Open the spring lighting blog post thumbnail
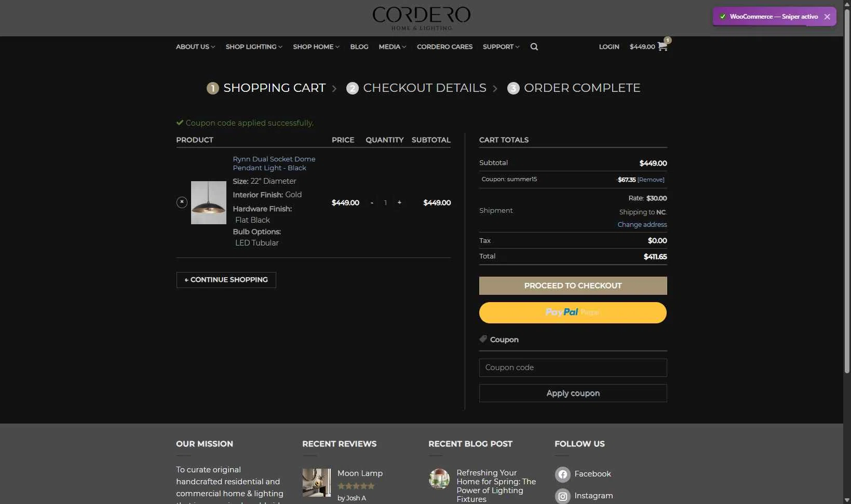This screenshot has width=851, height=504. (439, 479)
